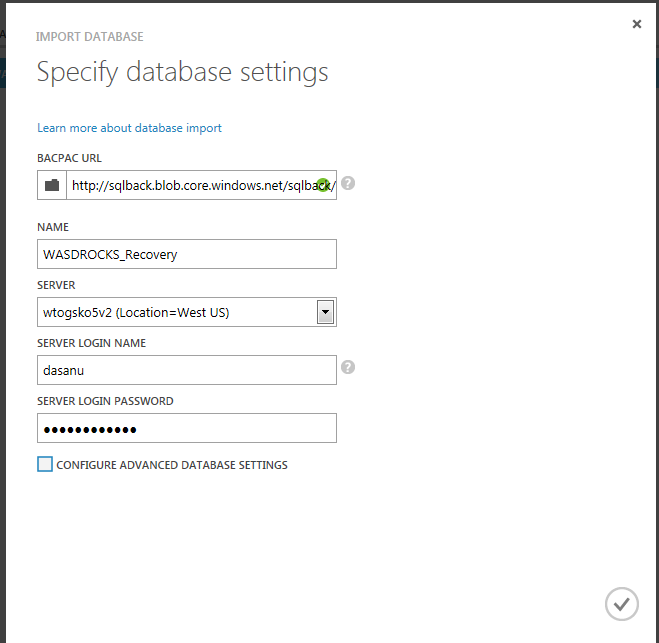This screenshot has width=659, height=643.
Task: Expand the Server dropdown arrow
Action: 325,312
